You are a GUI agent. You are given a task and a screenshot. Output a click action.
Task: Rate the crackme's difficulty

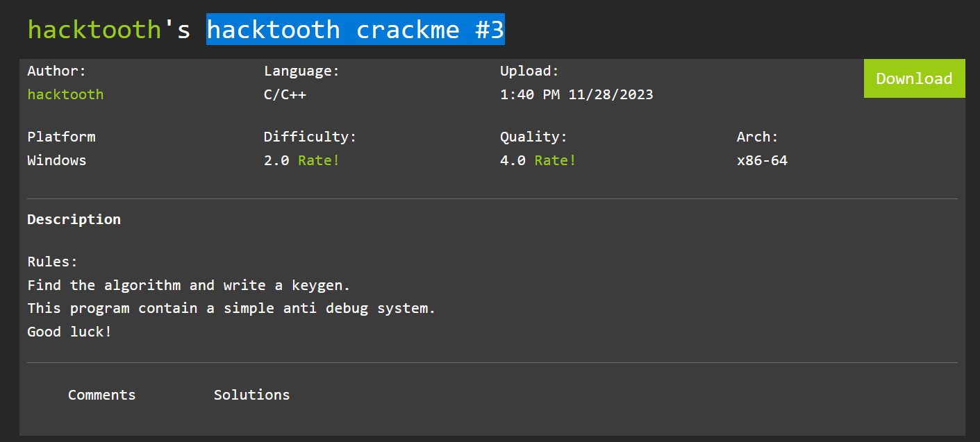[x=319, y=160]
